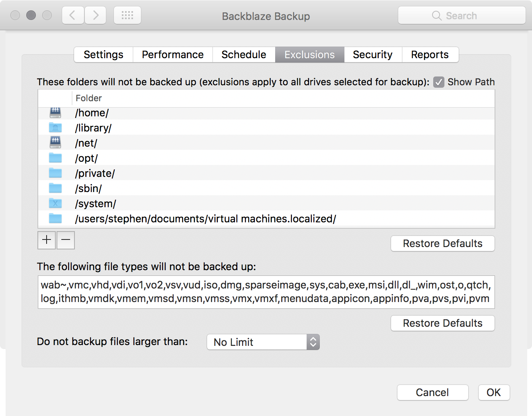Select the /net/ row
532x416 pixels.
(x=266, y=143)
